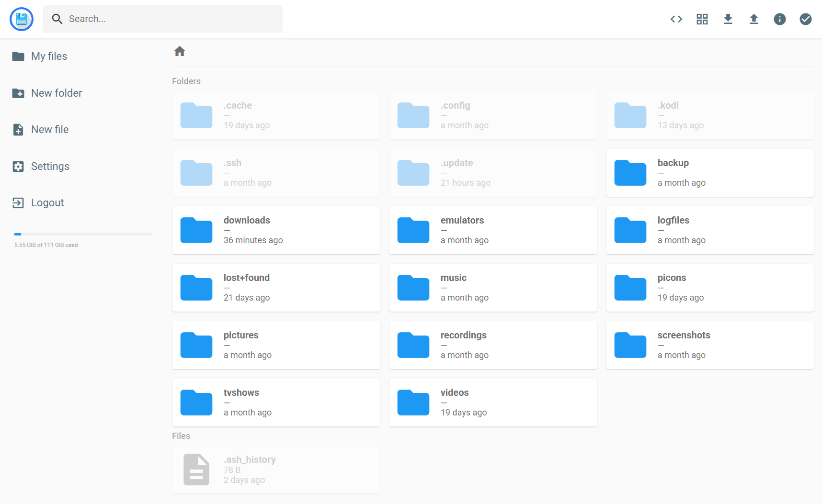
Task: Click the upload arrow icon
Action: coord(753,19)
